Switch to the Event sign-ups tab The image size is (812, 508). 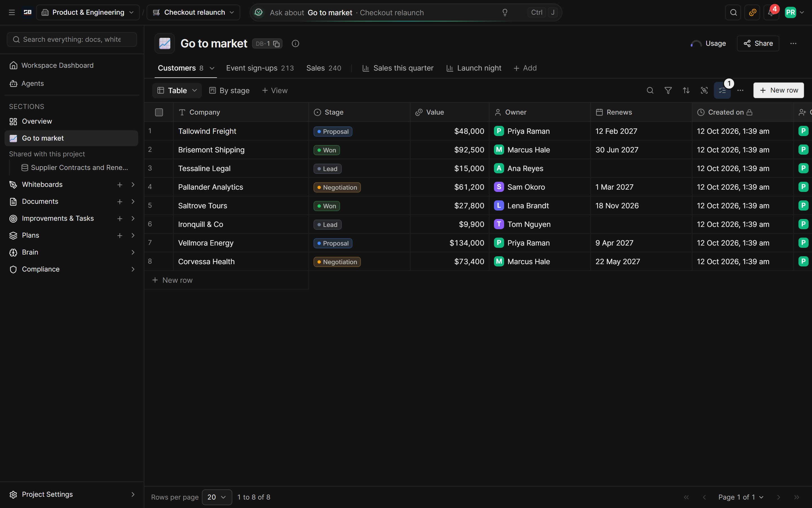point(260,68)
